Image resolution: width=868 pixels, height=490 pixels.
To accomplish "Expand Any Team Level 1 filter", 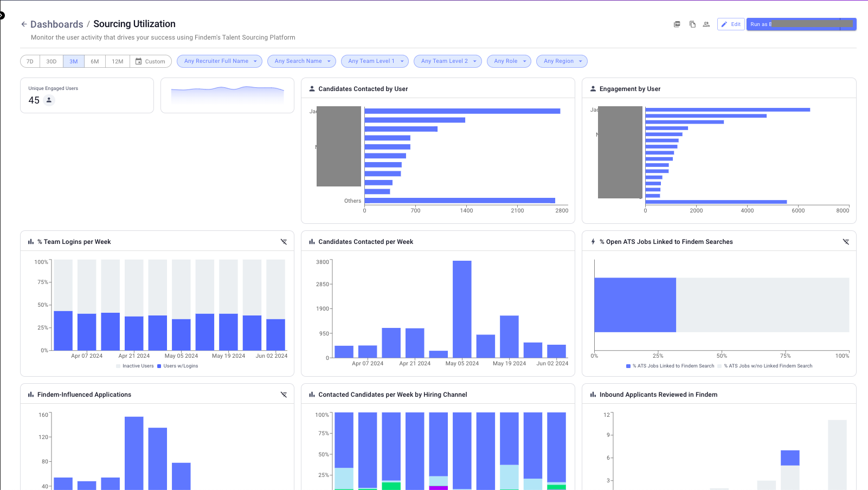I will (375, 61).
